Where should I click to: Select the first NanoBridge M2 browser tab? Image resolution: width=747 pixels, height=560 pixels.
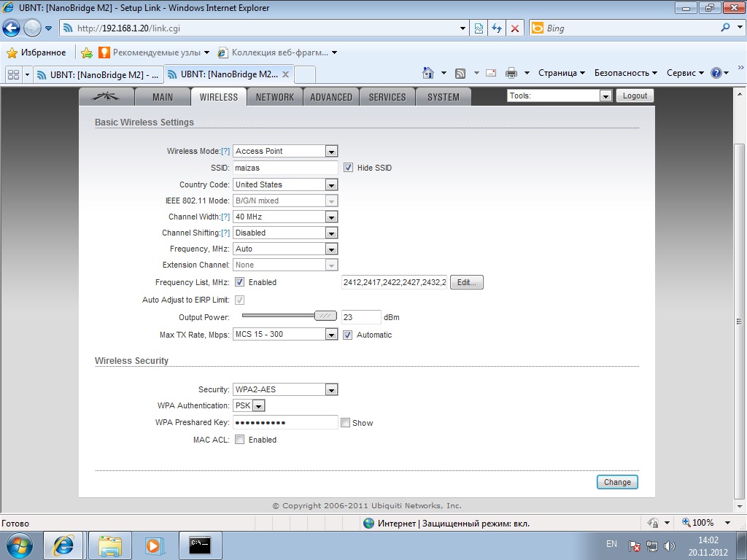click(x=98, y=75)
